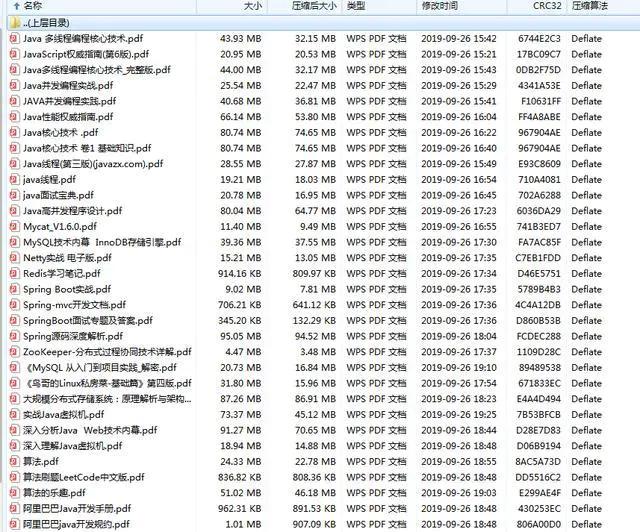Viewport: 640px width, 532px height.
Task: Select file MySQL技术内幕 InnoDB存储引擎.pdf
Action: pyautogui.click(x=102, y=242)
